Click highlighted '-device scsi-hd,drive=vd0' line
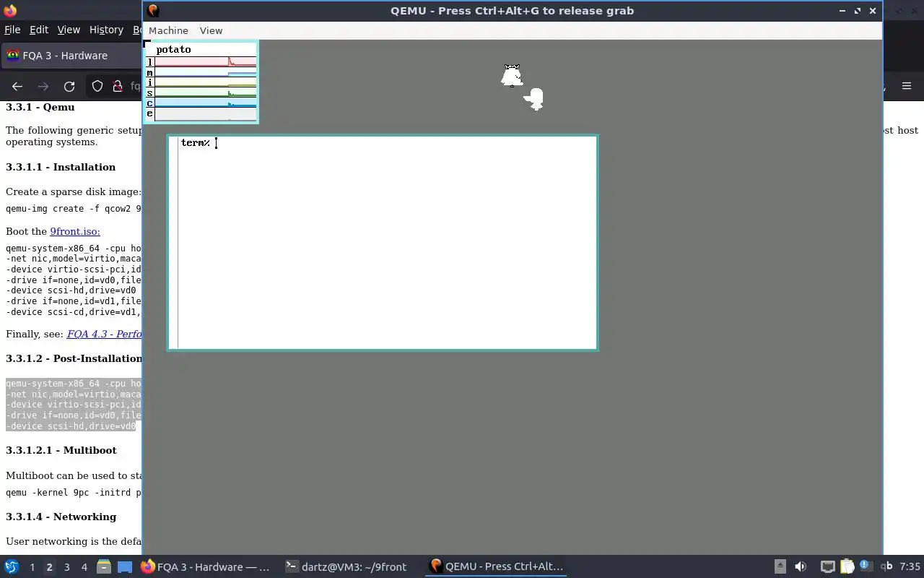The height and width of the screenshot is (578, 924). pyautogui.click(x=71, y=426)
